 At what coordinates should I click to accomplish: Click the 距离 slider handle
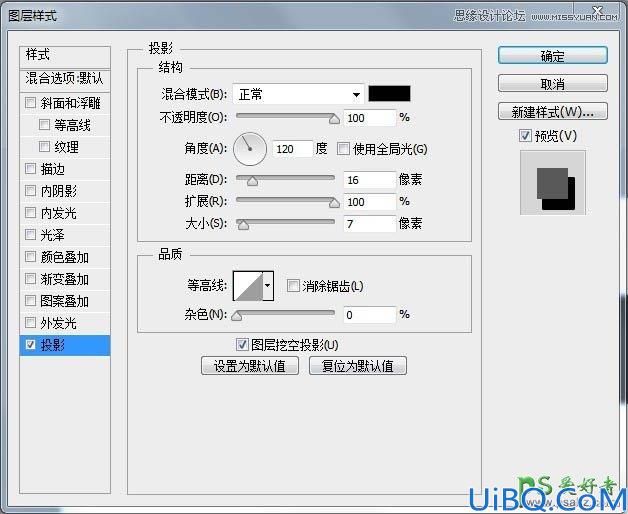[252, 181]
